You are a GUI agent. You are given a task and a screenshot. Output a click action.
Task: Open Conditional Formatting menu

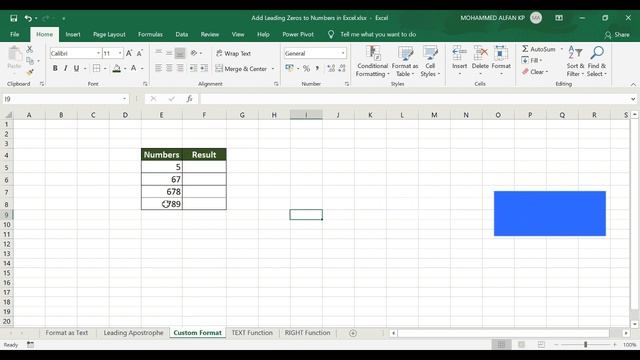click(372, 61)
